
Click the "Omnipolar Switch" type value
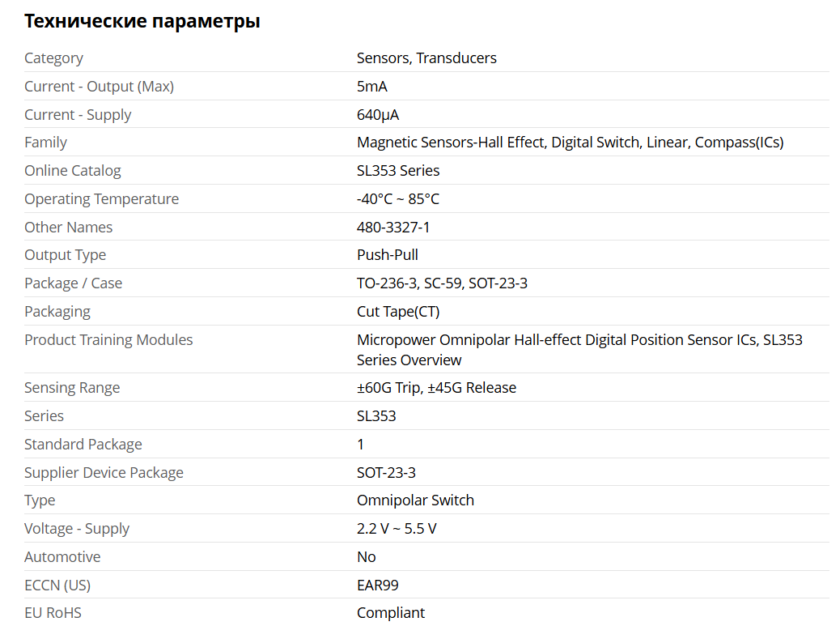[x=415, y=500]
